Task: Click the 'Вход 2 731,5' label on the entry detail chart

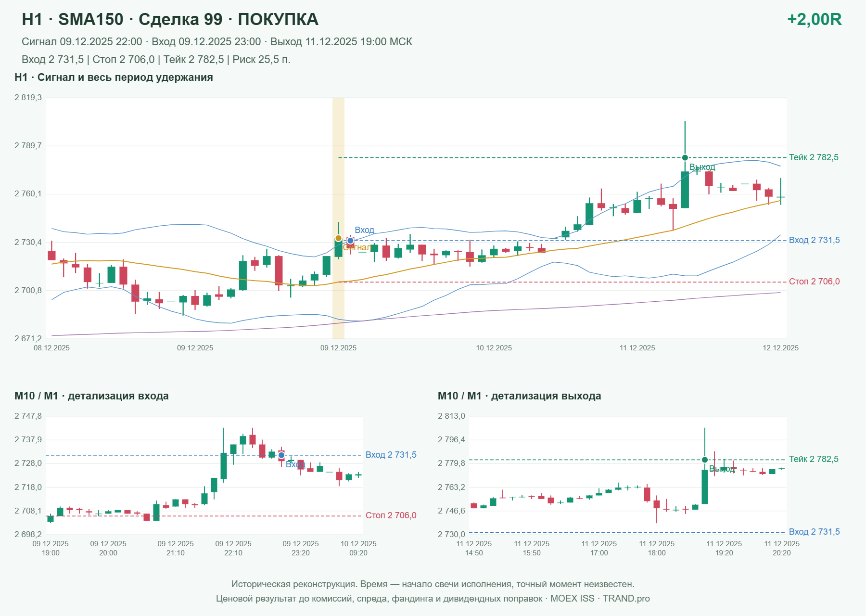Action: (391, 455)
